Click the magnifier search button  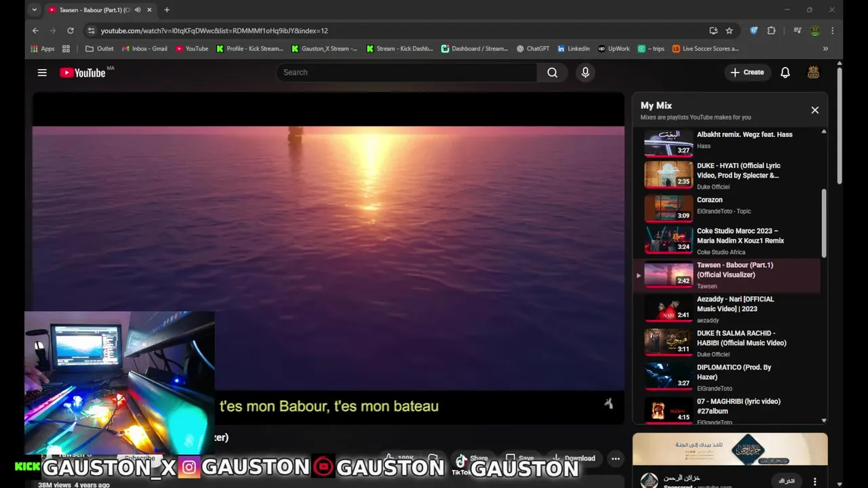[553, 73]
